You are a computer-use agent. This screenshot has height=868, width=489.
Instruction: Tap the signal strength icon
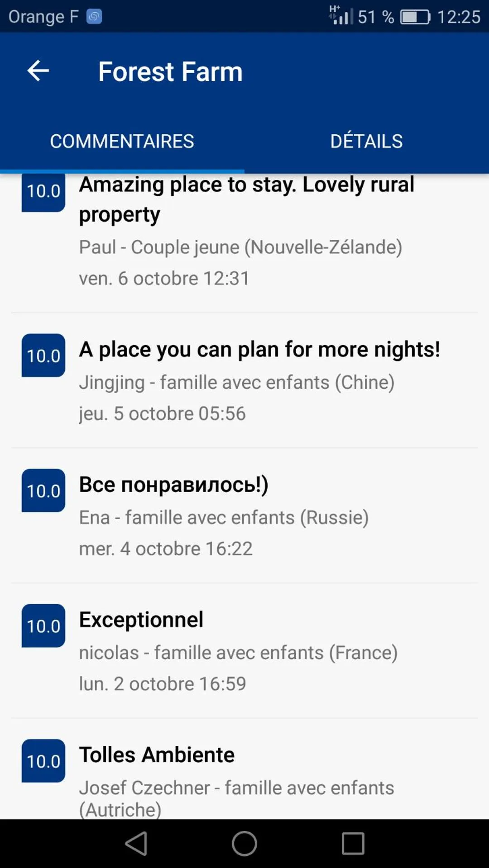click(x=340, y=15)
